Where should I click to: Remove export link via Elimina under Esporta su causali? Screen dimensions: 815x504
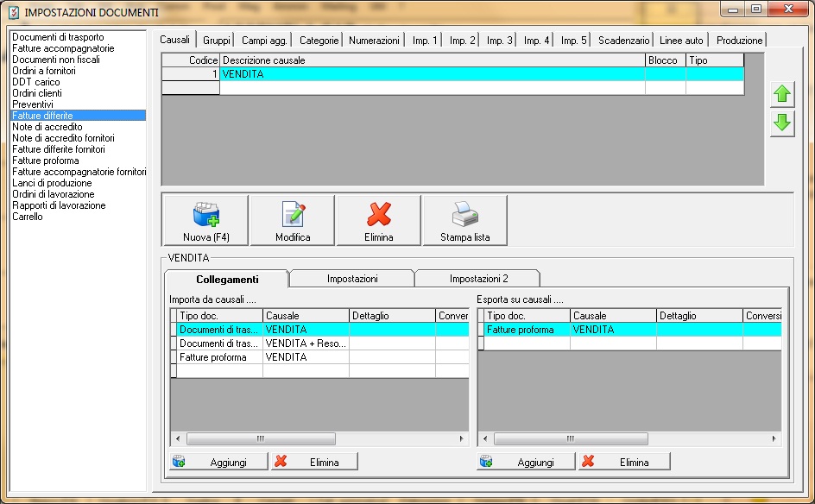coord(624,462)
